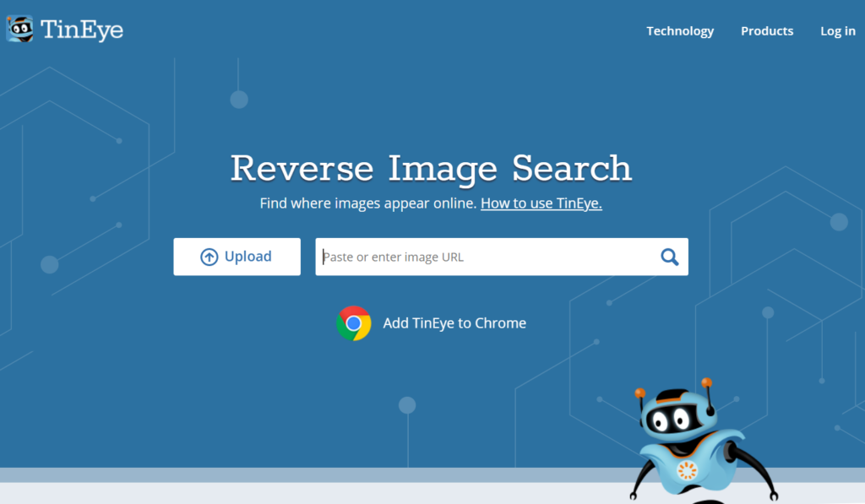
Task: Click the TinEye robot mascot illustration
Action: pyautogui.click(x=704, y=441)
